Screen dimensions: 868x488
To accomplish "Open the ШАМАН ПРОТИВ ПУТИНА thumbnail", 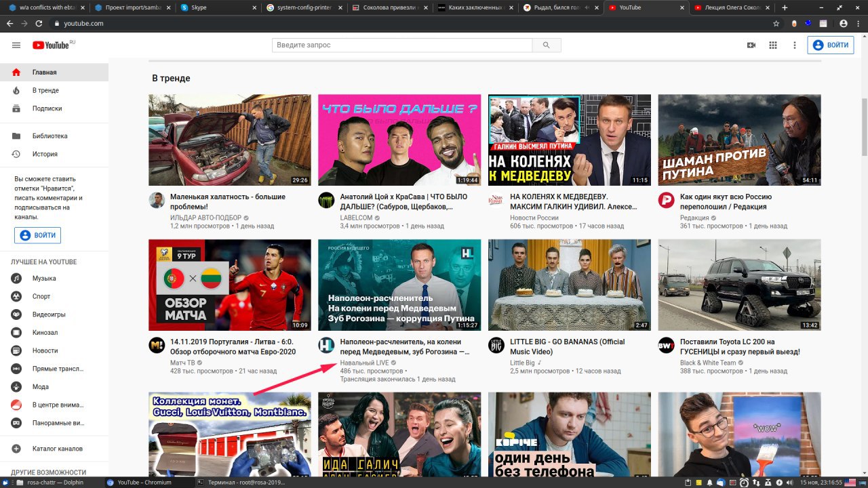I will pyautogui.click(x=739, y=140).
